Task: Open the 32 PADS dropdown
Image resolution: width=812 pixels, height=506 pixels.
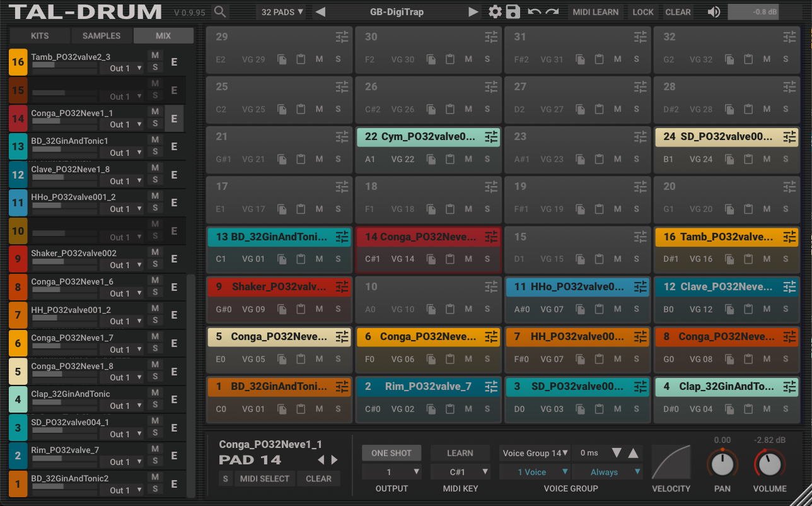Action: point(282,12)
